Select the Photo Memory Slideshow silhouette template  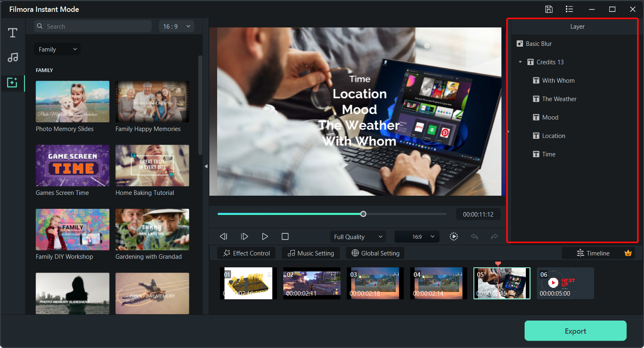(72, 293)
